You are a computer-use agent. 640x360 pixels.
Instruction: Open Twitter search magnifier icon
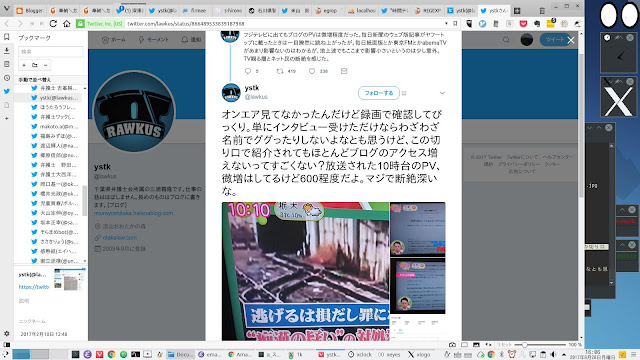[506, 40]
